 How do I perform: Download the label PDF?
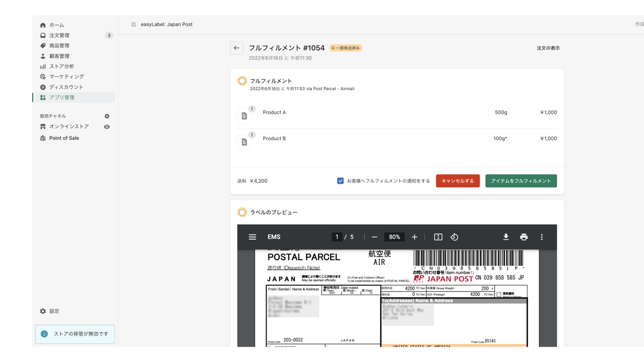[x=506, y=237]
